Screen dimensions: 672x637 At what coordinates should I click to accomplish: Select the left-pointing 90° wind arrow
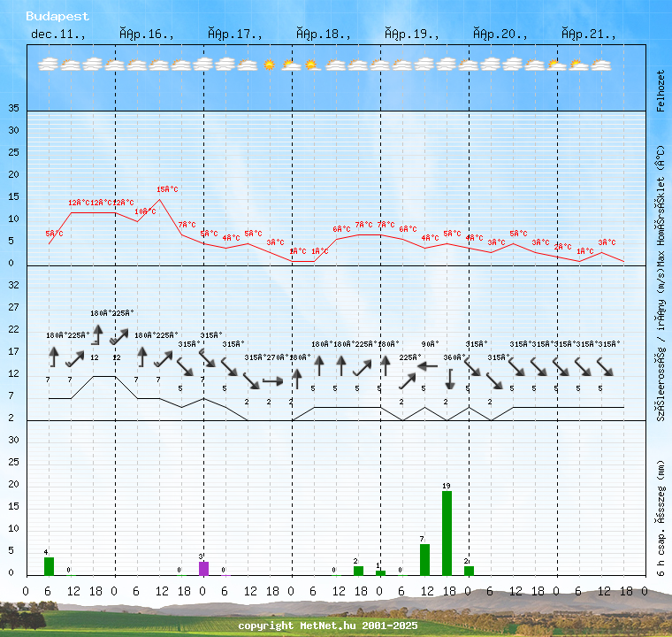tap(428, 365)
